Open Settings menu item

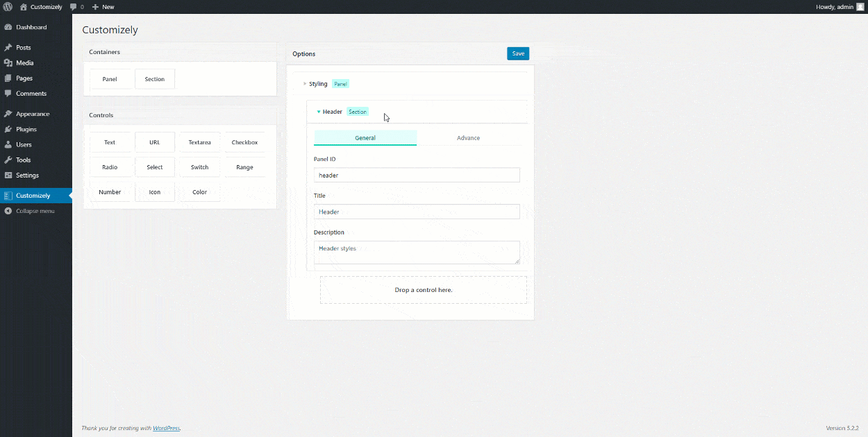36,175
